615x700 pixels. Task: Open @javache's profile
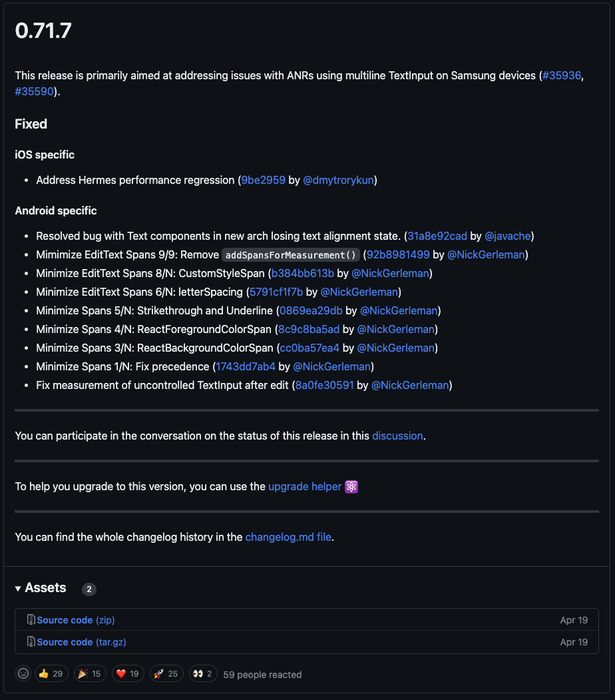508,236
